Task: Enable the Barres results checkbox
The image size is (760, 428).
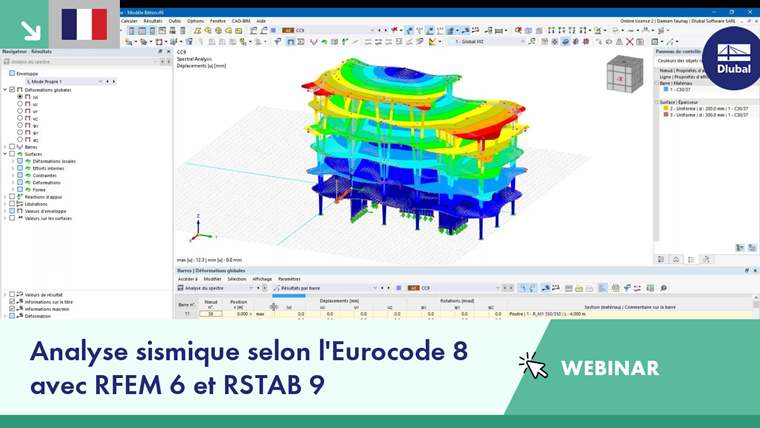Action: click(x=12, y=146)
